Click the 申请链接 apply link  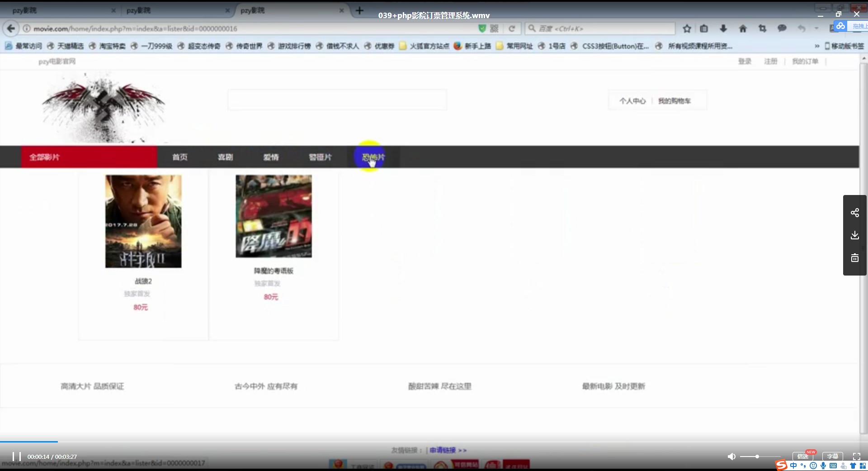point(443,450)
